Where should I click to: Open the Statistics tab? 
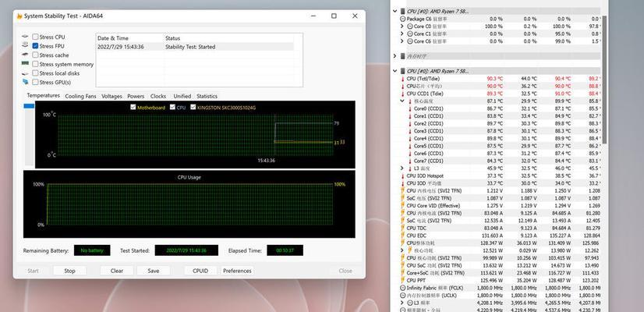(207, 96)
